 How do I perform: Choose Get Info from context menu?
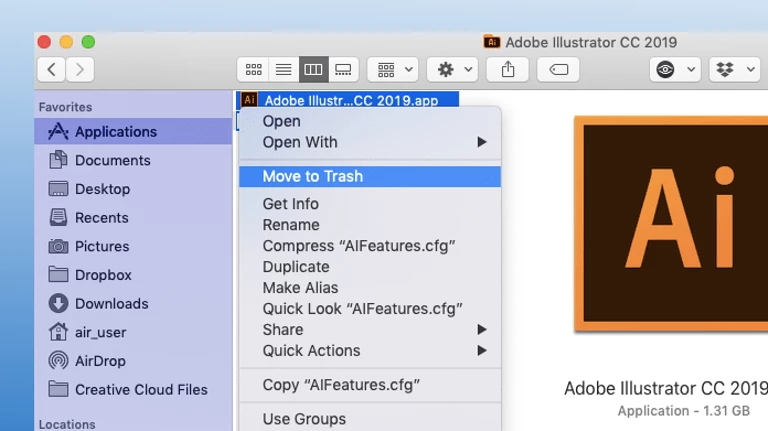370,204
